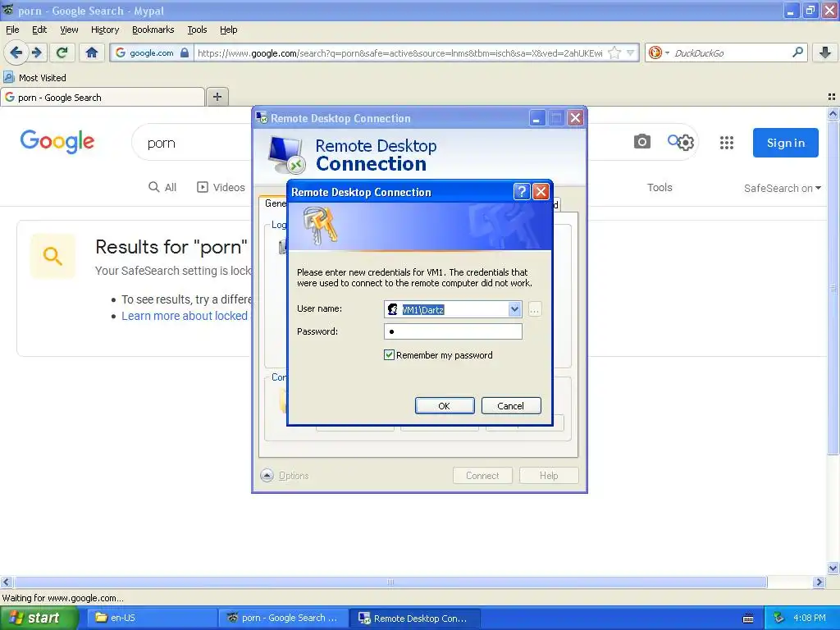Viewport: 840px width, 630px height.
Task: Click the browser Back arrow button
Action: pyautogui.click(x=16, y=52)
